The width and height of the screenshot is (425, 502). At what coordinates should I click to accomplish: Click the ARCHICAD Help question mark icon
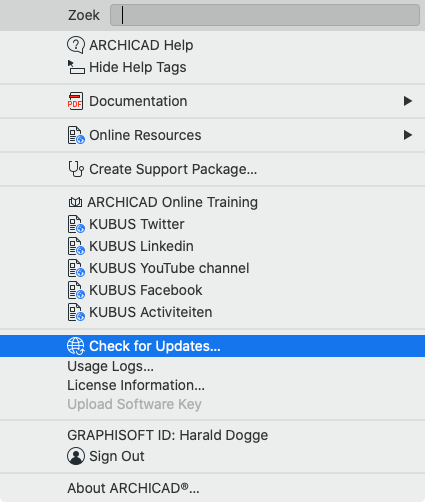click(x=76, y=45)
